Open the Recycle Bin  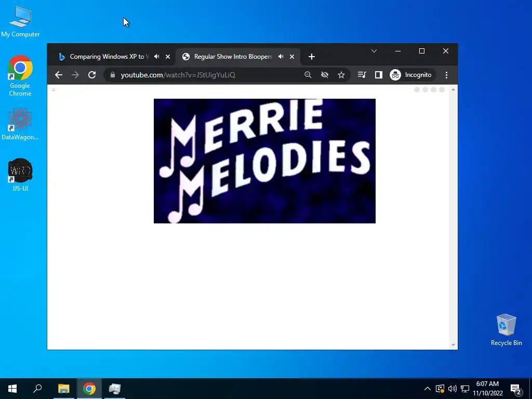click(x=506, y=330)
